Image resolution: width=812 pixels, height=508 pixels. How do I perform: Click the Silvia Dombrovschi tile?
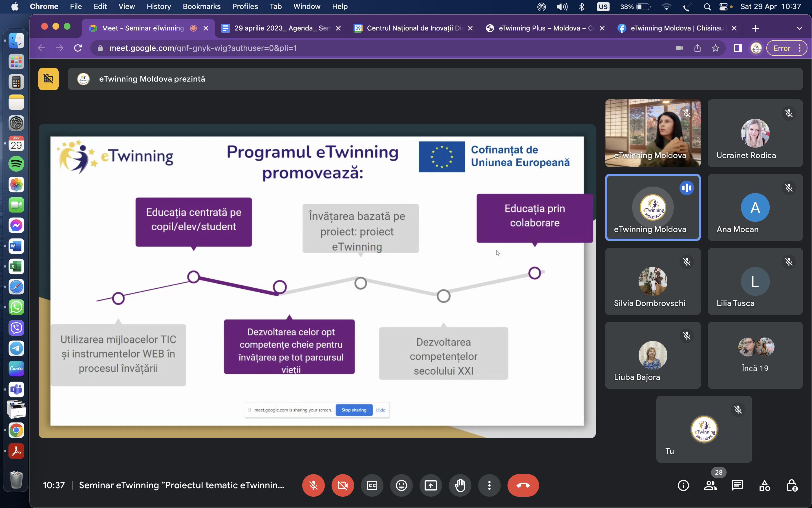point(653,281)
